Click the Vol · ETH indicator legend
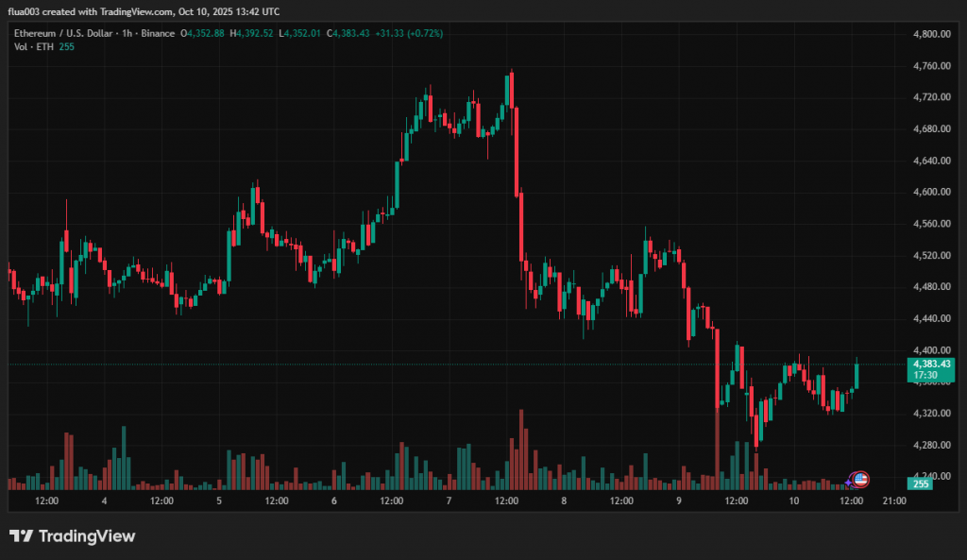 (x=33, y=46)
